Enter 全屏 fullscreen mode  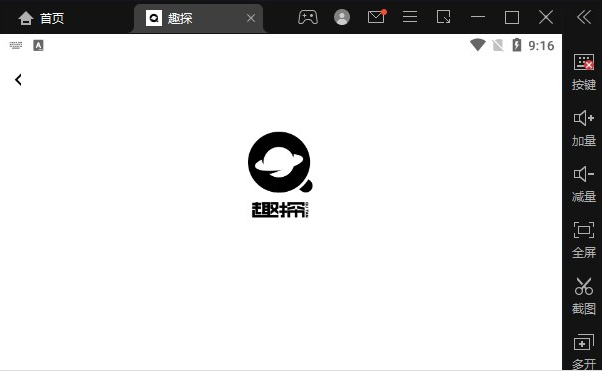[584, 240]
